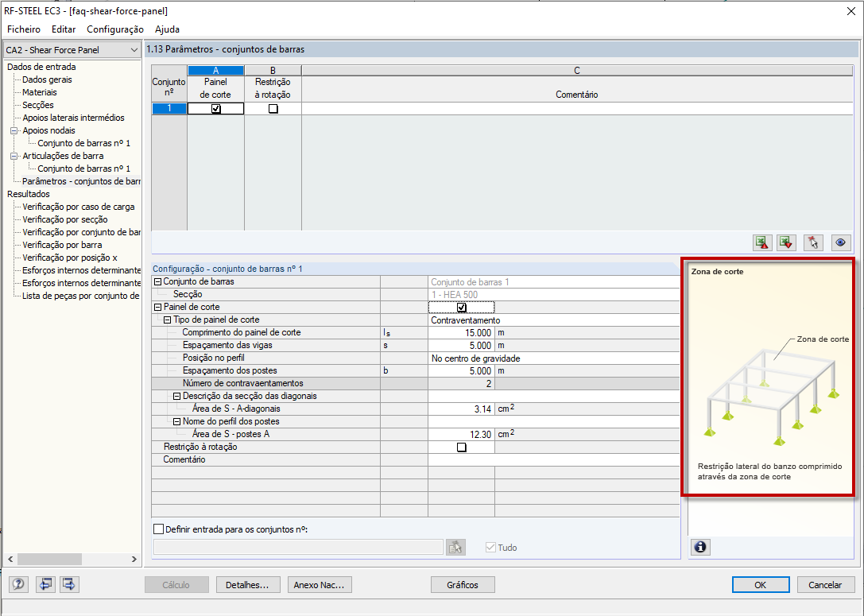The image size is (864, 616).
Task: Select row header 1 in the table
Action: click(x=169, y=109)
